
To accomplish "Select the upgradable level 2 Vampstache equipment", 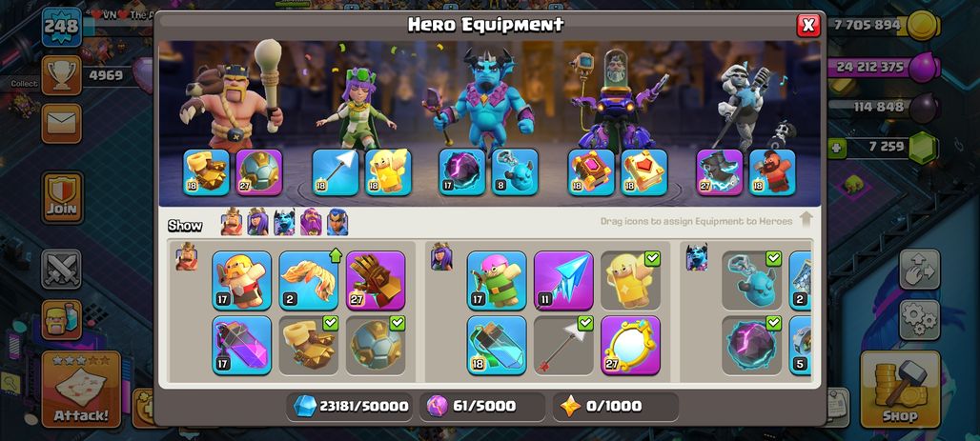I will click(x=308, y=280).
